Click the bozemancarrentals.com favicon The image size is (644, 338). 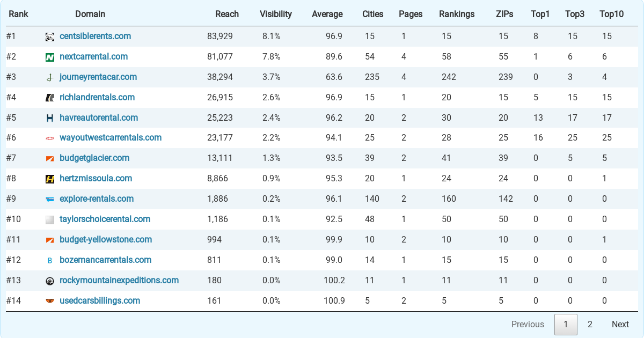point(50,260)
